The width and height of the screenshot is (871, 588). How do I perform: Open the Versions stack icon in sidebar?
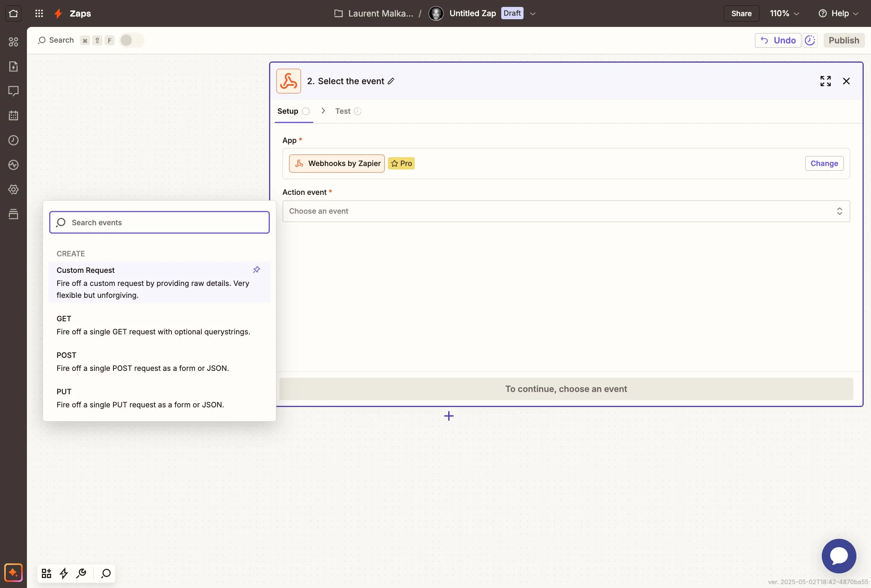pos(13,214)
